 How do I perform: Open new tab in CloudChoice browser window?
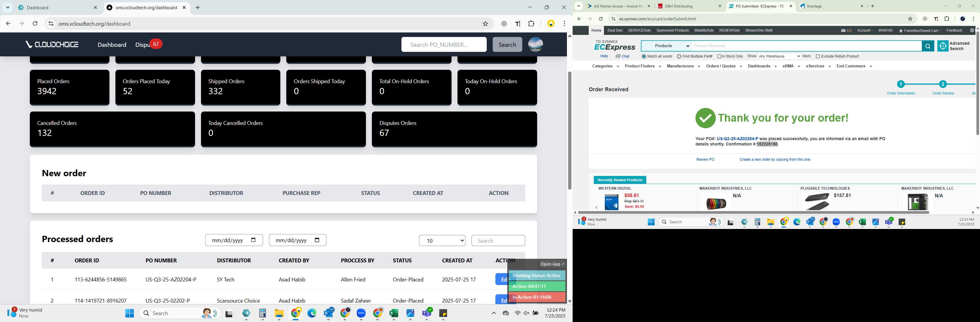(198, 8)
